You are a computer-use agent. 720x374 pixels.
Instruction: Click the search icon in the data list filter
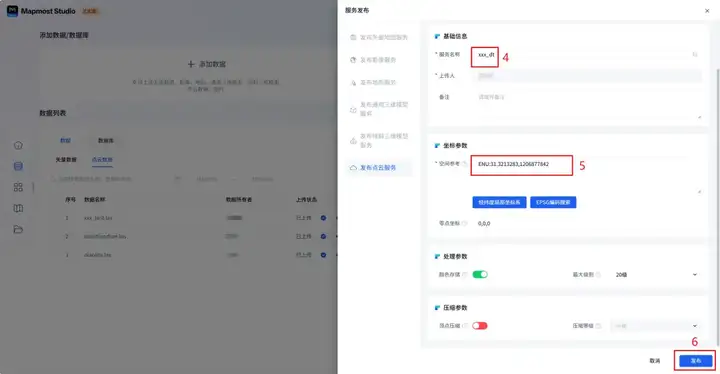pyautogui.click(x=53, y=179)
